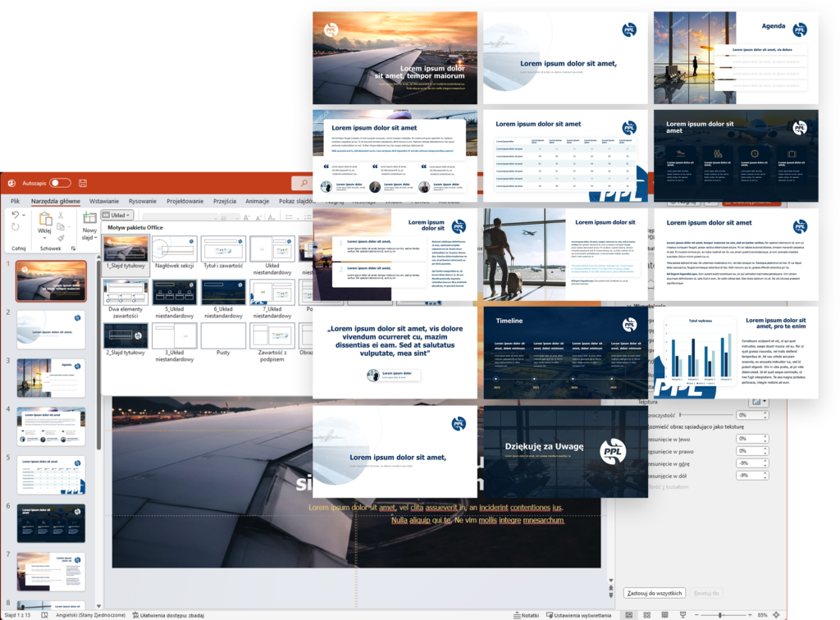This screenshot has width=840, height=620.
Task: Select slide 7 thumbnail in slide panel
Action: (51, 572)
